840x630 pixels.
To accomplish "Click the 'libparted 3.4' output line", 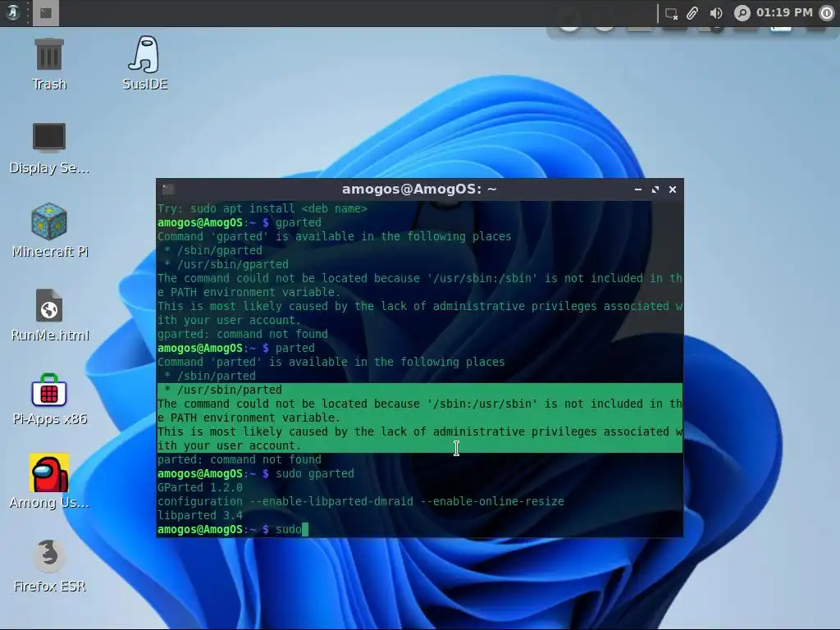I will pyautogui.click(x=200, y=515).
